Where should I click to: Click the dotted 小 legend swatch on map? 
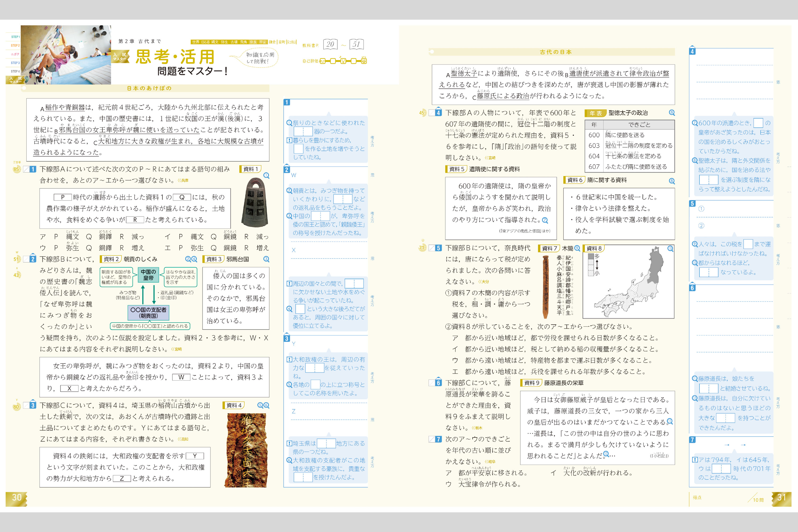591,273
